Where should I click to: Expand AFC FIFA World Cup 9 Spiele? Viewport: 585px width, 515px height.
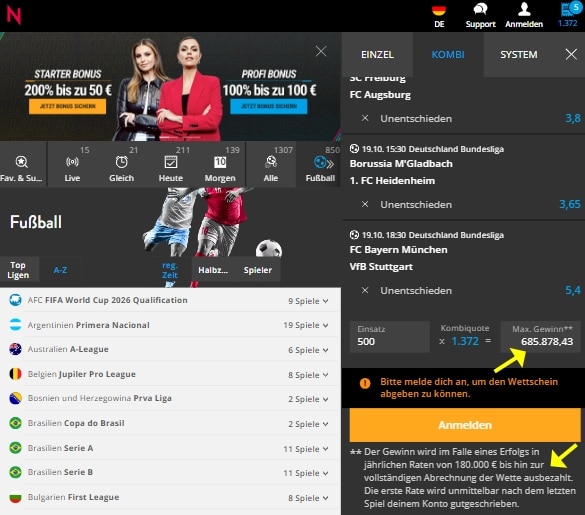pyautogui.click(x=308, y=301)
